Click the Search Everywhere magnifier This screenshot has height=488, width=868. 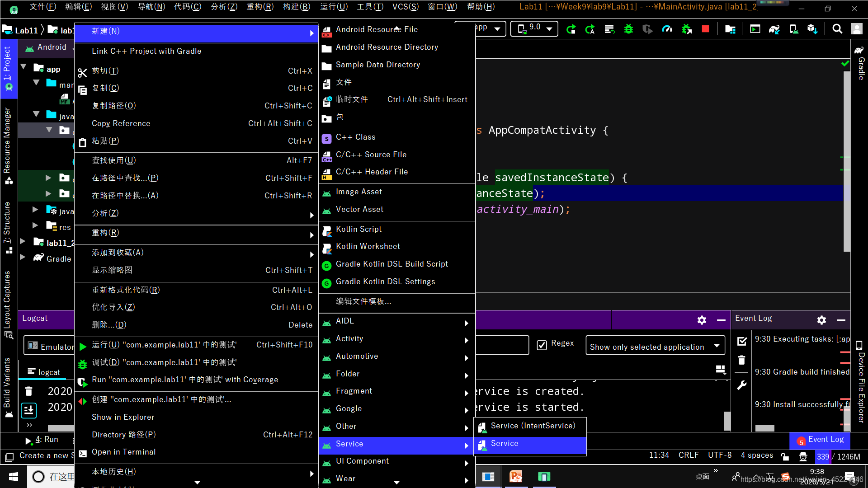(x=837, y=29)
